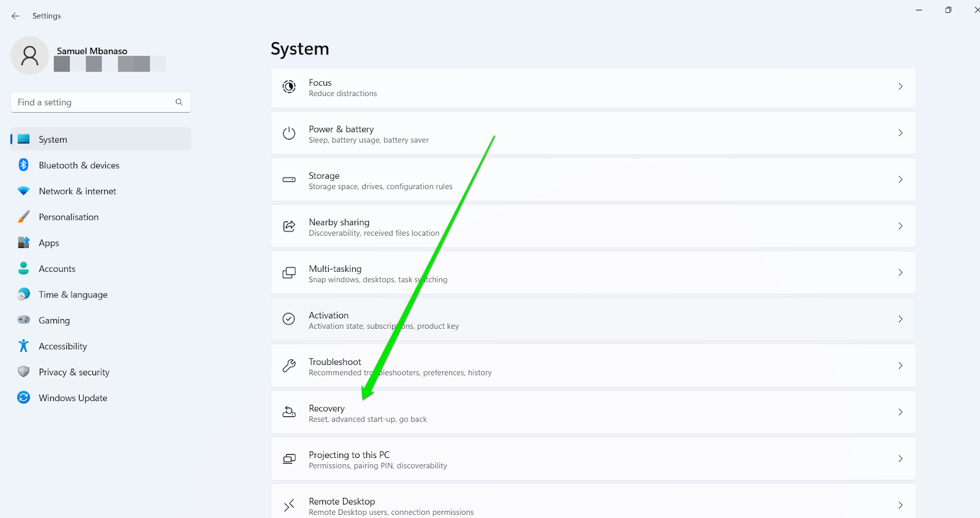Click Reset, advanced start-up, go back text
Image resolution: width=980 pixels, height=518 pixels.
[367, 419]
